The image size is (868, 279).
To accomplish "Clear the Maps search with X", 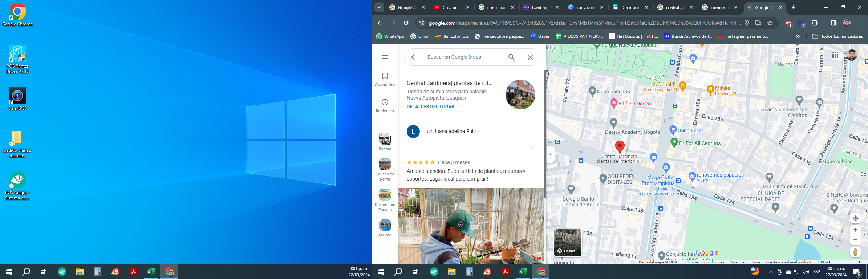I will (x=530, y=57).
